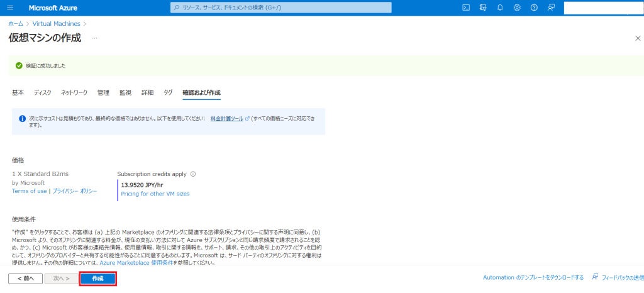
Task: Open the feedback icon in top bar
Action: click(x=551, y=8)
